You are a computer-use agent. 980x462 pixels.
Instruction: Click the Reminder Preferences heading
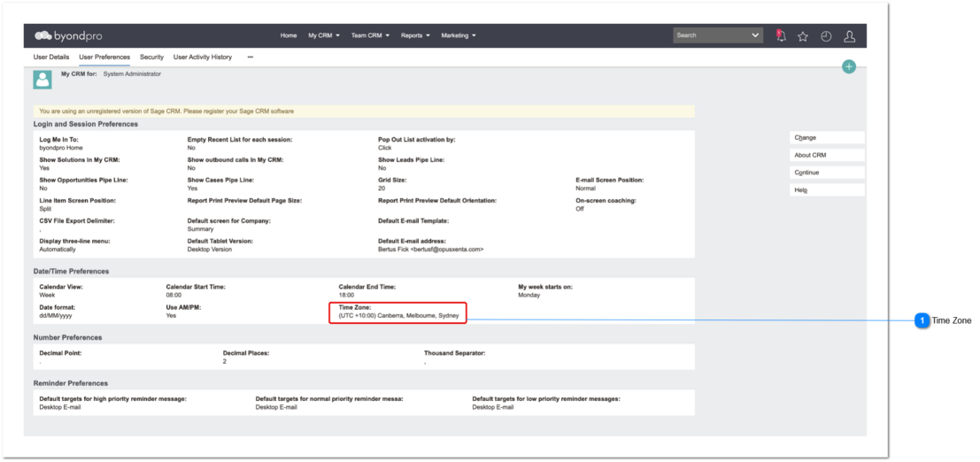click(x=70, y=383)
